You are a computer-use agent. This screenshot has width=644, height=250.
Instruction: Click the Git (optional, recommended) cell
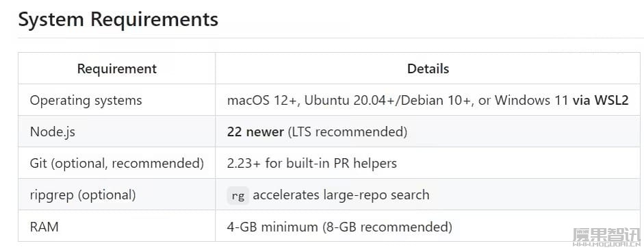pos(116,164)
